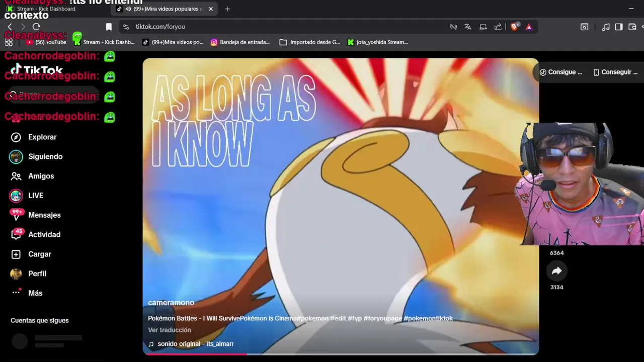644x362 pixels.
Task: Open sonido original - its_almarr
Action: (x=191, y=344)
